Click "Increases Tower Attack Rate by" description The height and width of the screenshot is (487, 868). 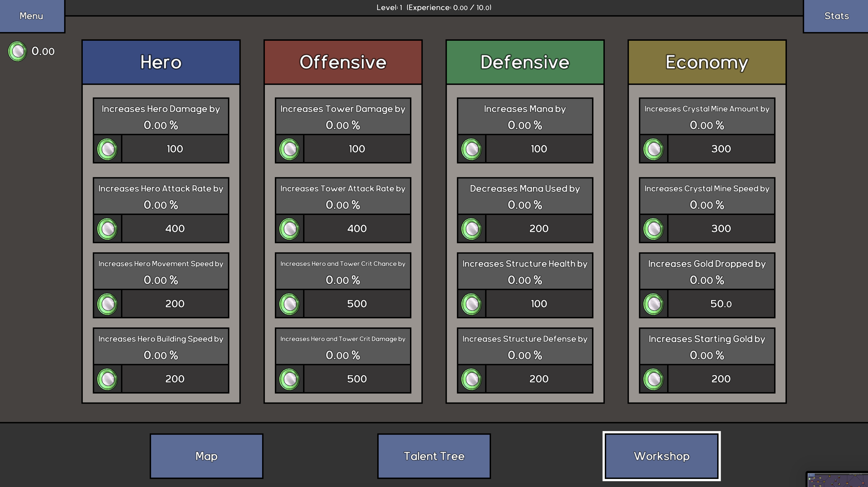pyautogui.click(x=343, y=189)
